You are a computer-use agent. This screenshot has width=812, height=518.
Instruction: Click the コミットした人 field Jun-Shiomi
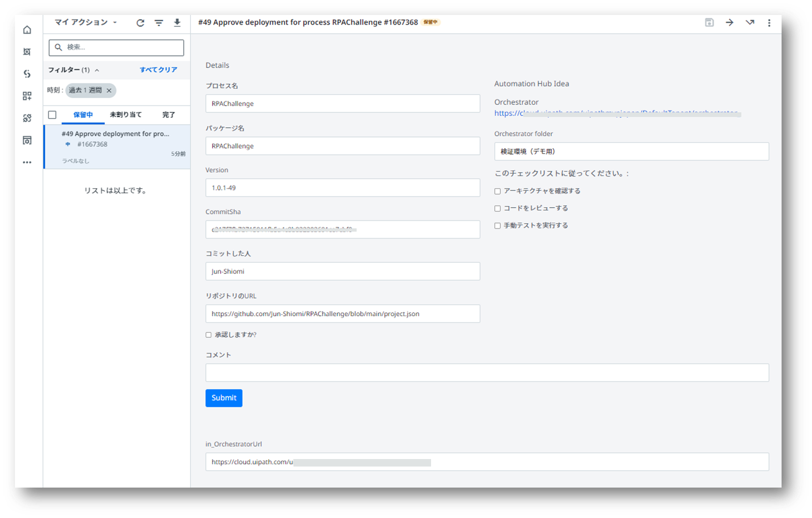tap(343, 271)
